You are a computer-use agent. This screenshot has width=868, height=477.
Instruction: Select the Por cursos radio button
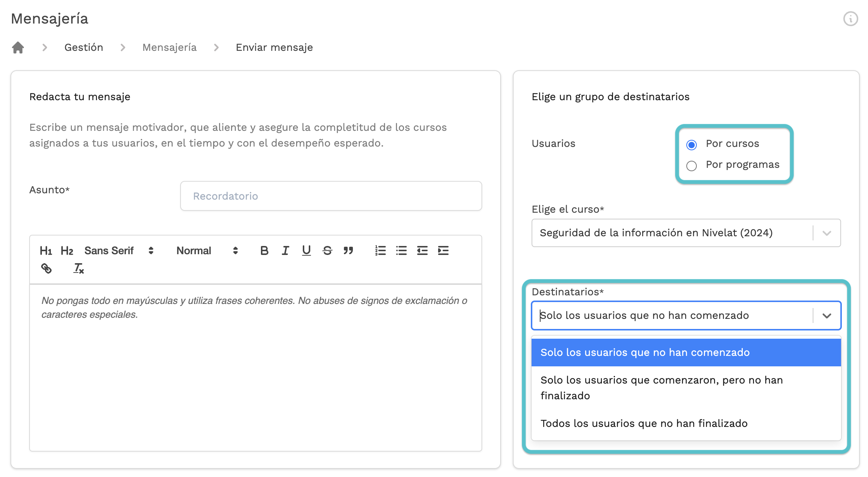pos(692,145)
